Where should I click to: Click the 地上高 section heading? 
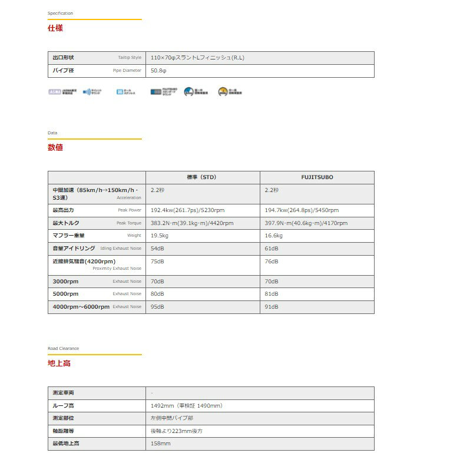pos(59,363)
